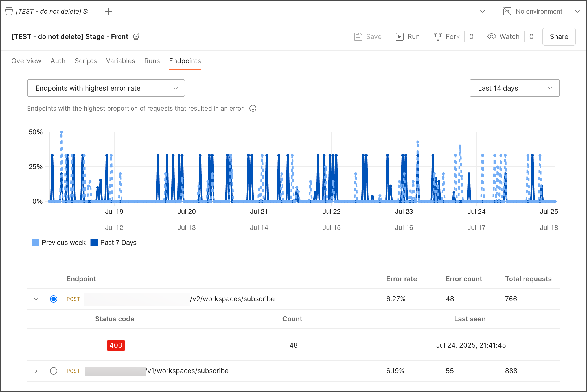Select radio for /v1/workspaces/subscribe endpoint
587x392 pixels.
[x=54, y=371]
